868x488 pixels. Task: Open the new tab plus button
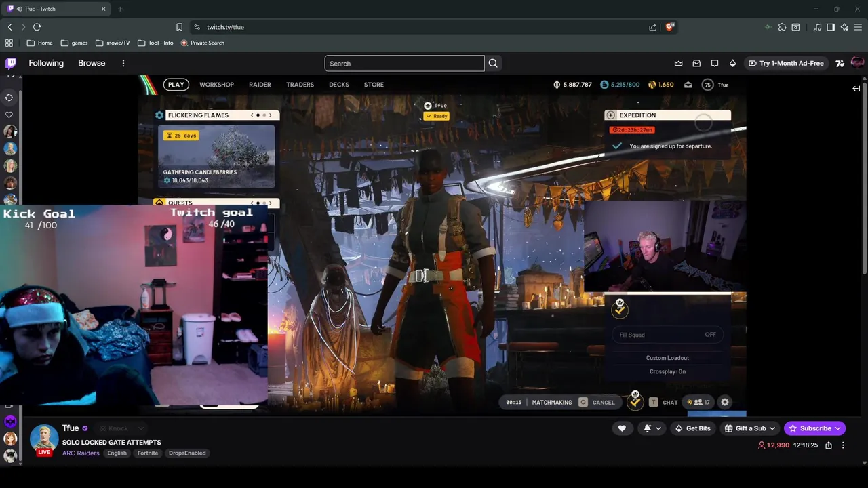pyautogui.click(x=120, y=9)
